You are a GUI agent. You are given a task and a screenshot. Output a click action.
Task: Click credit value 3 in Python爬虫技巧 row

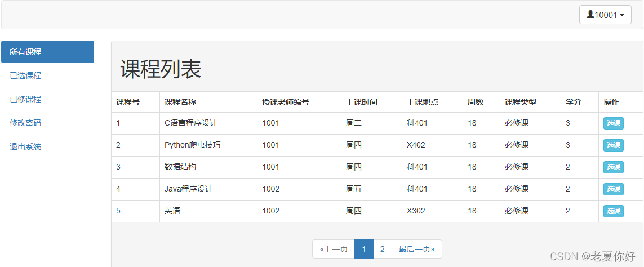[x=567, y=145]
